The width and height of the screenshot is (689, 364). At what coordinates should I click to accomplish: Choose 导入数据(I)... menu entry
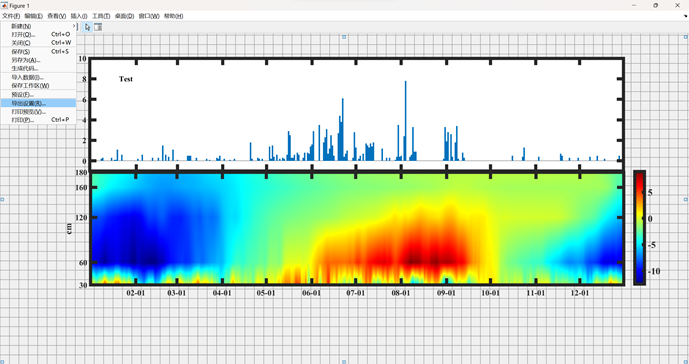38,77
